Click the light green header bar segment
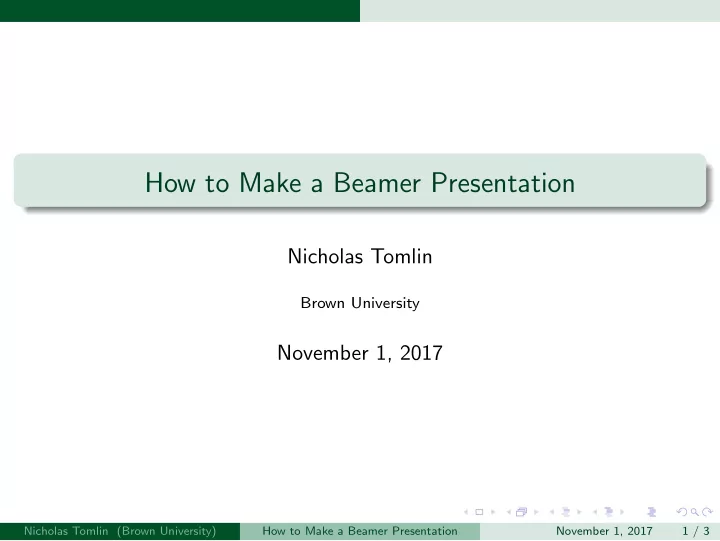This screenshot has width=720, height=541. tap(540, 11)
